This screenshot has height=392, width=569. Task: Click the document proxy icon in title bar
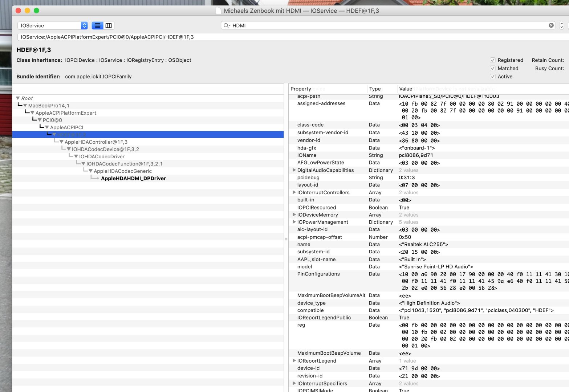tap(218, 11)
